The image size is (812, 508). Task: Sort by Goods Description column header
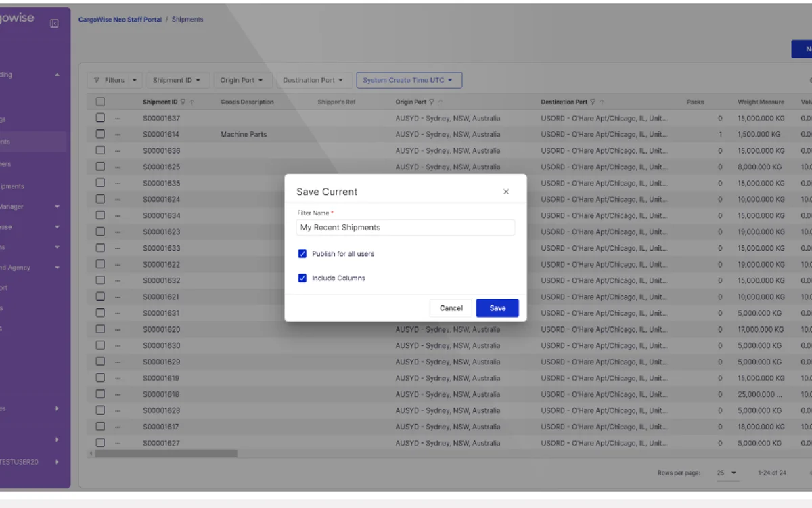[247, 102]
